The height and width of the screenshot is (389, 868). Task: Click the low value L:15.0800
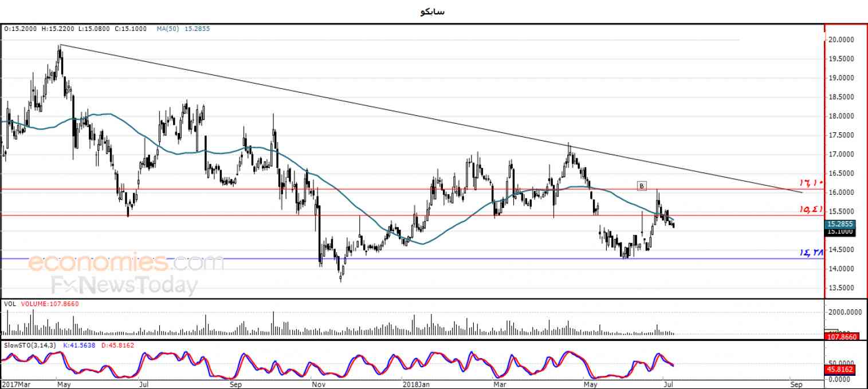click(x=95, y=28)
